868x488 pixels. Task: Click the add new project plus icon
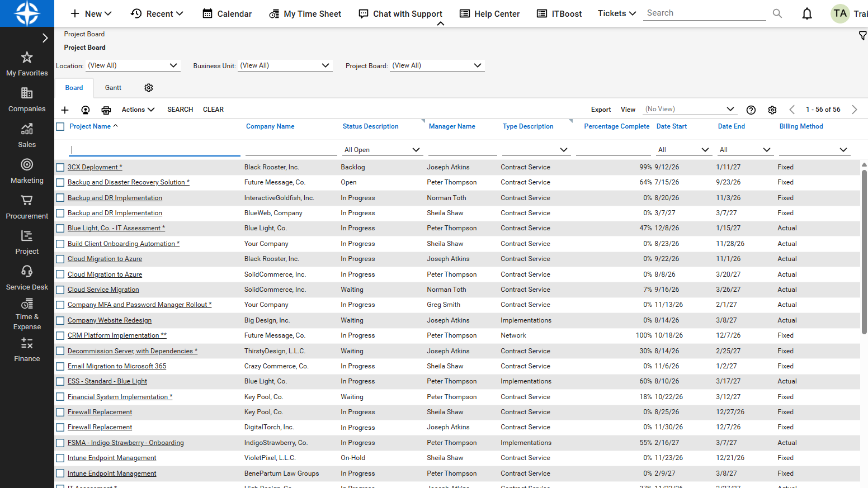(x=65, y=110)
